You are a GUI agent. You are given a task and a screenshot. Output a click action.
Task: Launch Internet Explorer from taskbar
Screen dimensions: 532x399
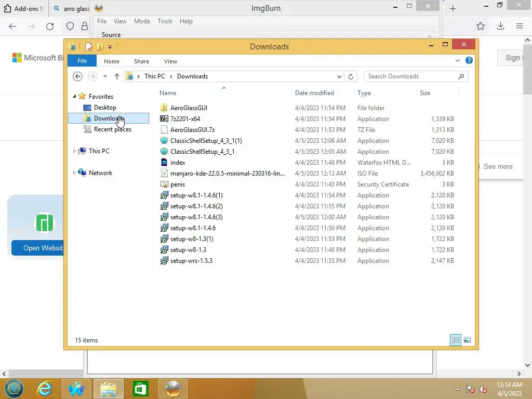pyautogui.click(x=45, y=389)
